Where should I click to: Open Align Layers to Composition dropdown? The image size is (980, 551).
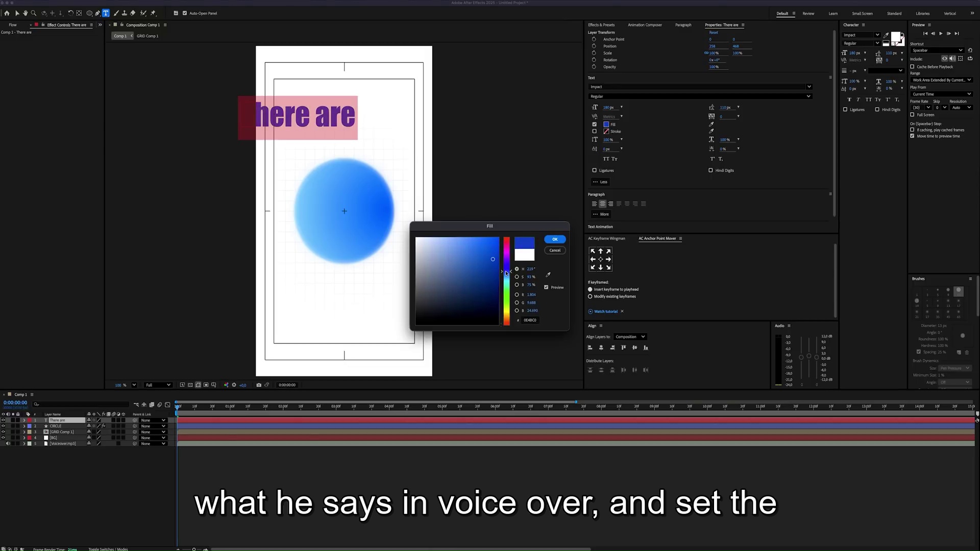click(x=630, y=337)
